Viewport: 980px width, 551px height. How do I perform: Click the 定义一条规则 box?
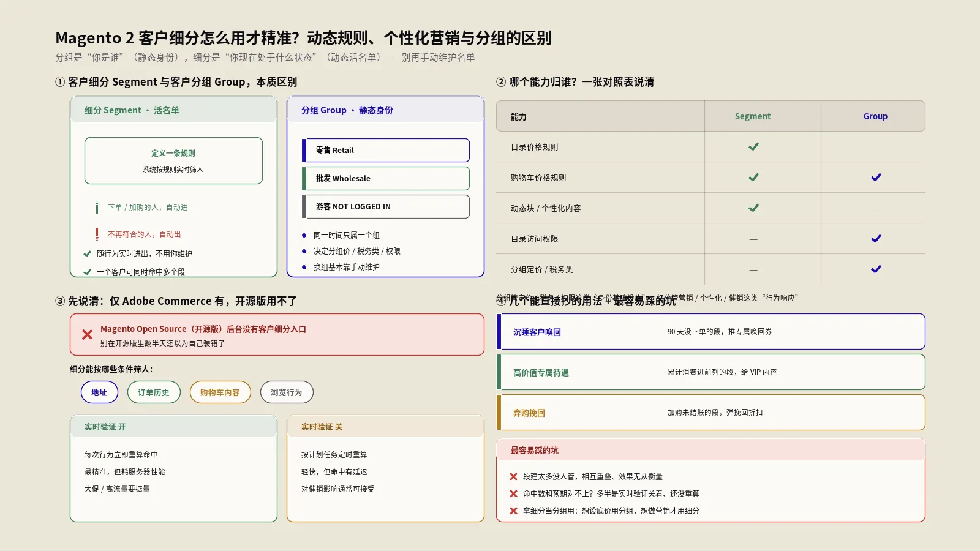coord(173,160)
